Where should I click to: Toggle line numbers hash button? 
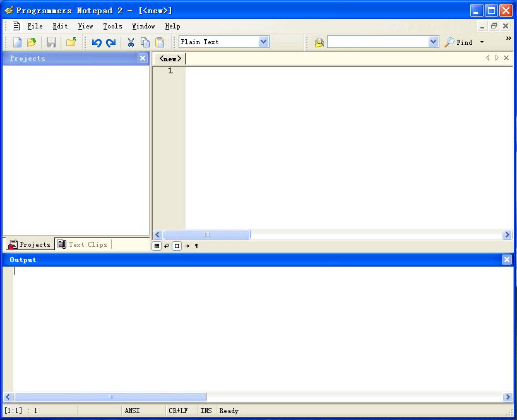click(x=177, y=246)
